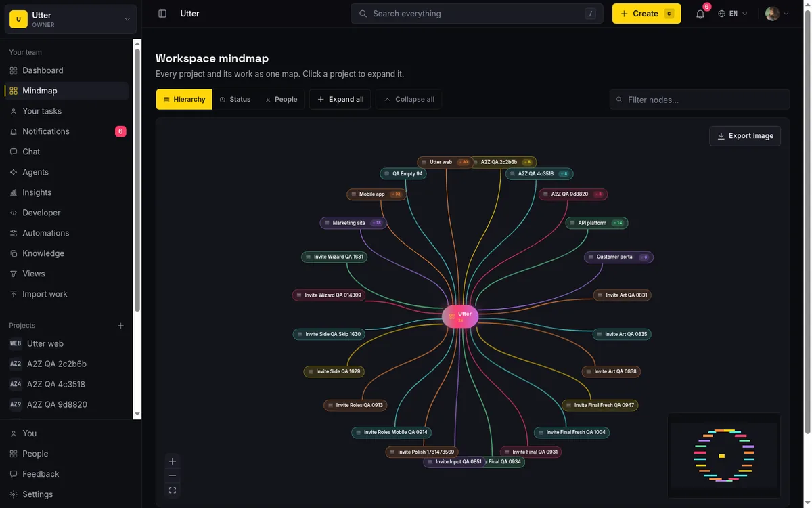Screen dimensions: 812x508
Task: Expand the Customer portal node
Action: tap(618, 257)
